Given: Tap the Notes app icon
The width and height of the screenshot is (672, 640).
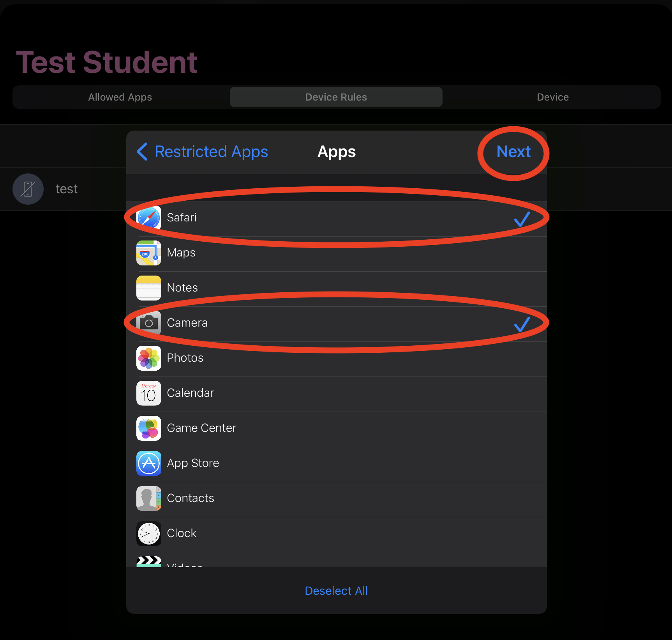Looking at the screenshot, I should 149,288.
